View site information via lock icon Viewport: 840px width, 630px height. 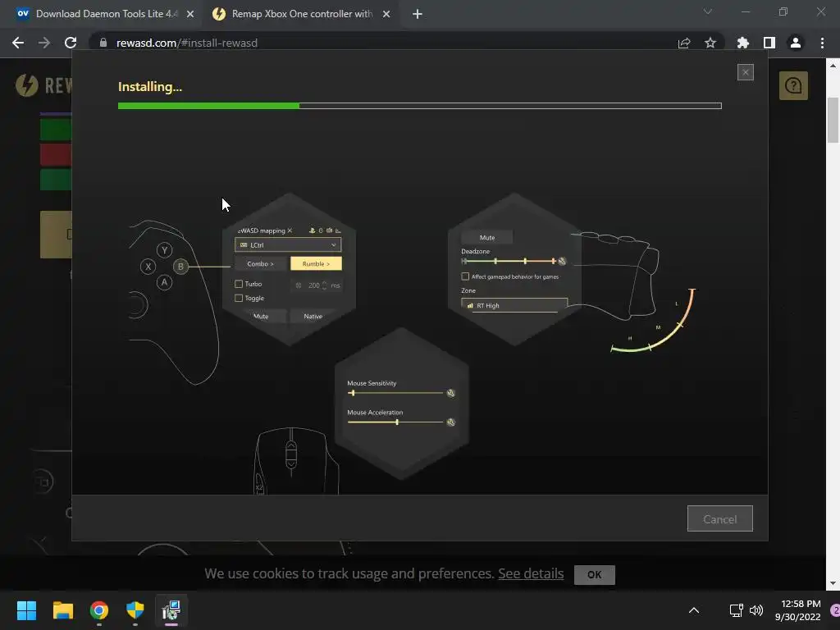tap(103, 43)
